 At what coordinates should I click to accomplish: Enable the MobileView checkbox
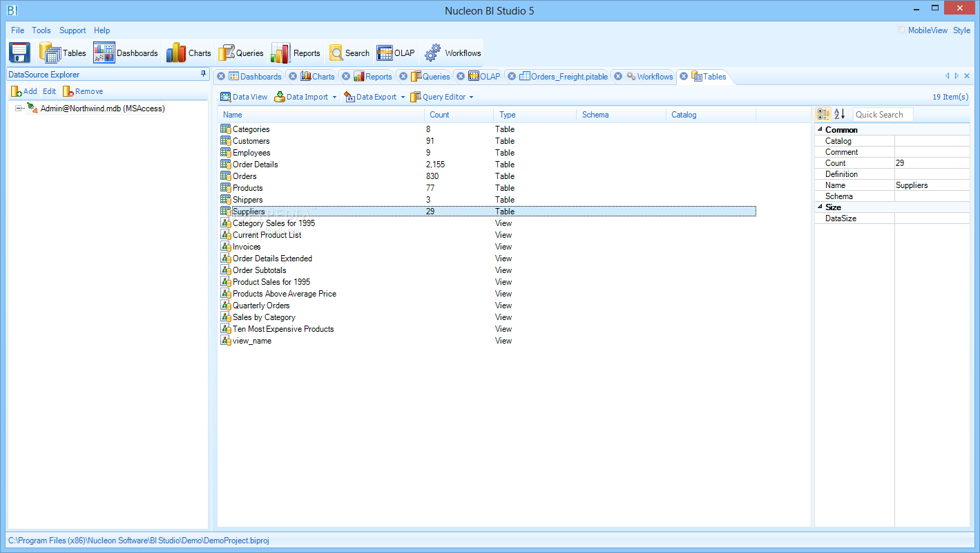coord(901,30)
